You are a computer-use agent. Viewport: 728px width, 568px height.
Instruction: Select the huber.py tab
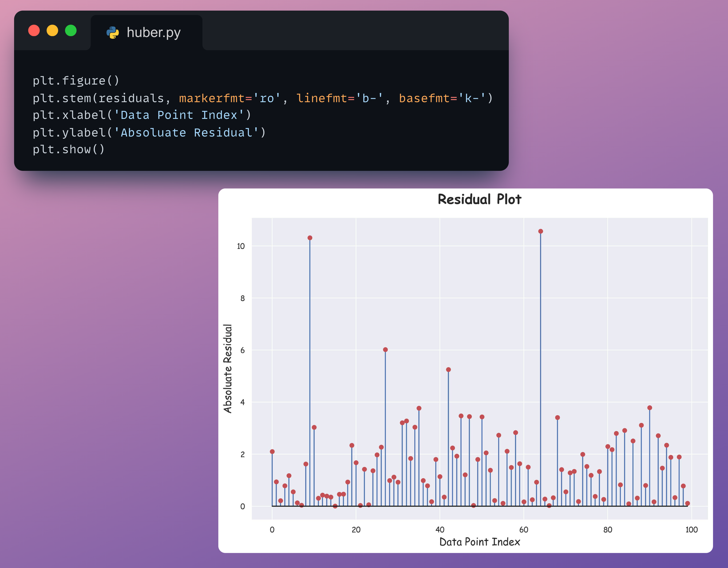[153, 32]
